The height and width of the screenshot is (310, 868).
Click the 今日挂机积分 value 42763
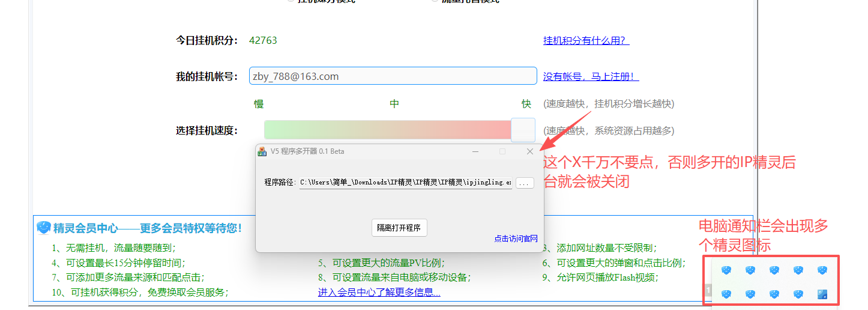[x=263, y=41]
